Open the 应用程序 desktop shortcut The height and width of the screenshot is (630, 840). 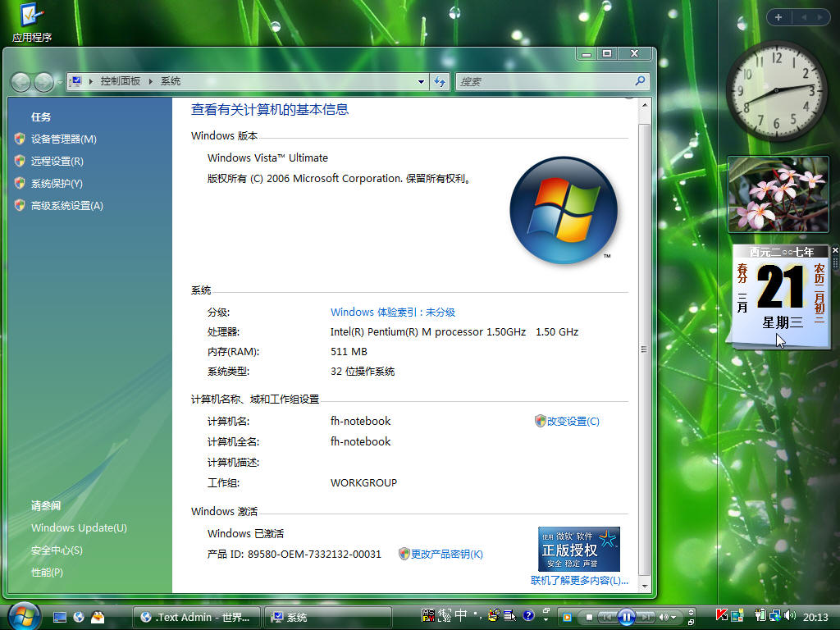click(32, 23)
